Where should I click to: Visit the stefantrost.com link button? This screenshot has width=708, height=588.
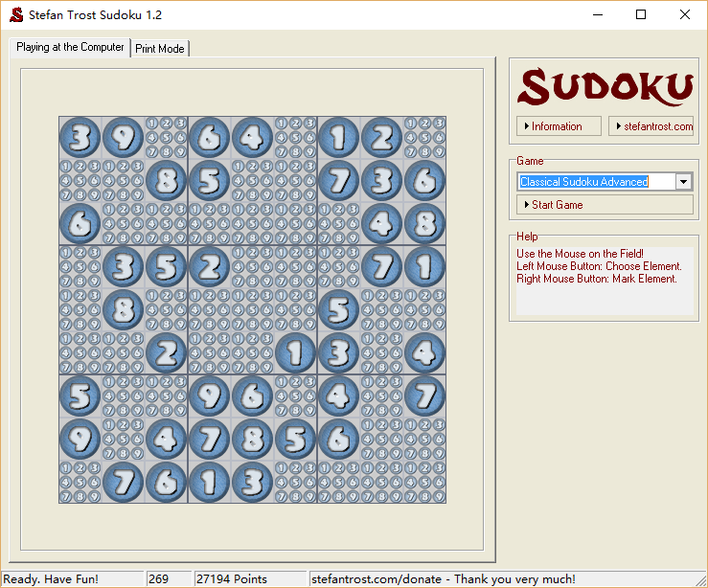click(651, 126)
